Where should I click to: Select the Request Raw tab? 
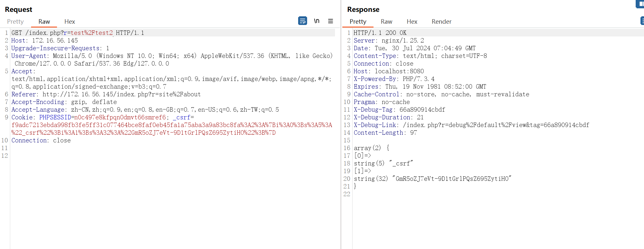coord(44,21)
